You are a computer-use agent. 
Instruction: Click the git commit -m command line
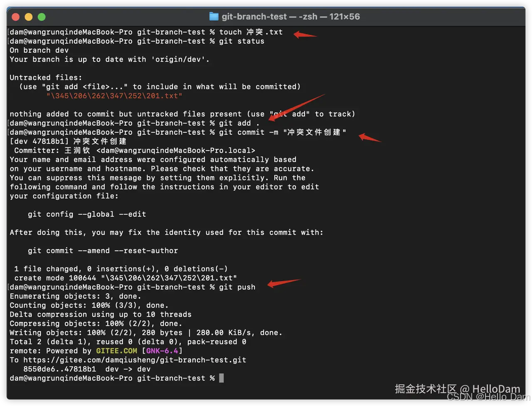click(x=283, y=132)
